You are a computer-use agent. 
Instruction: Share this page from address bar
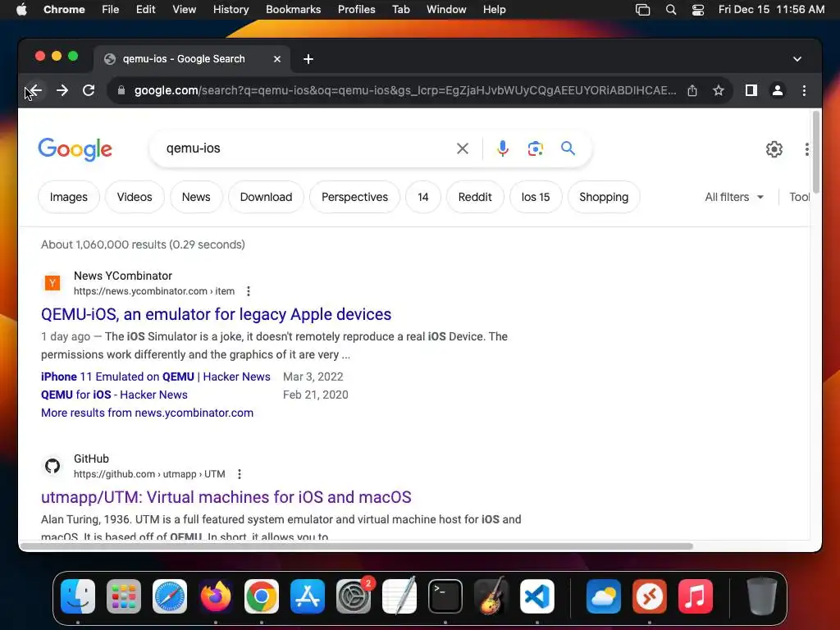click(692, 90)
